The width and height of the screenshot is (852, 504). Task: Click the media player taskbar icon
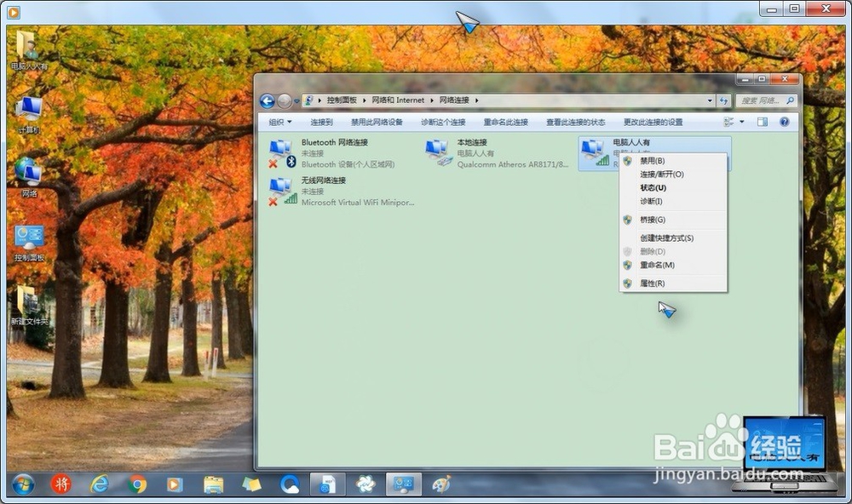[x=175, y=484]
